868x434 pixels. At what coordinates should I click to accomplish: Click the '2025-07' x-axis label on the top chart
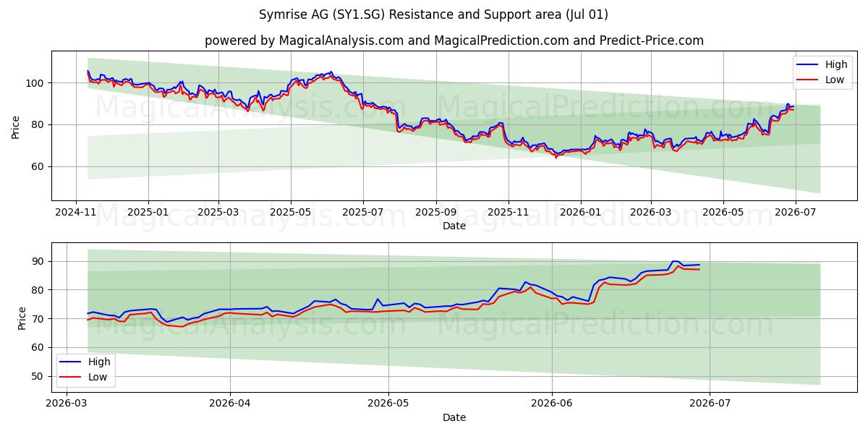(x=363, y=213)
